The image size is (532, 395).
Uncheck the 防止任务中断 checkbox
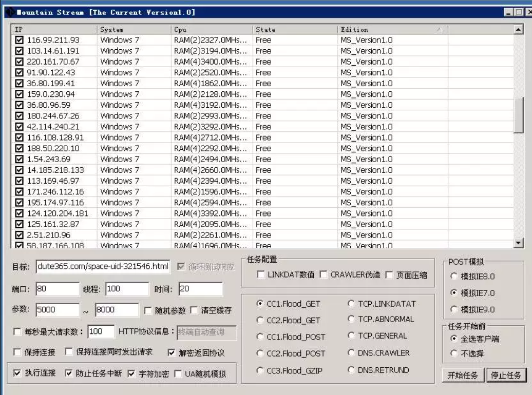point(68,373)
